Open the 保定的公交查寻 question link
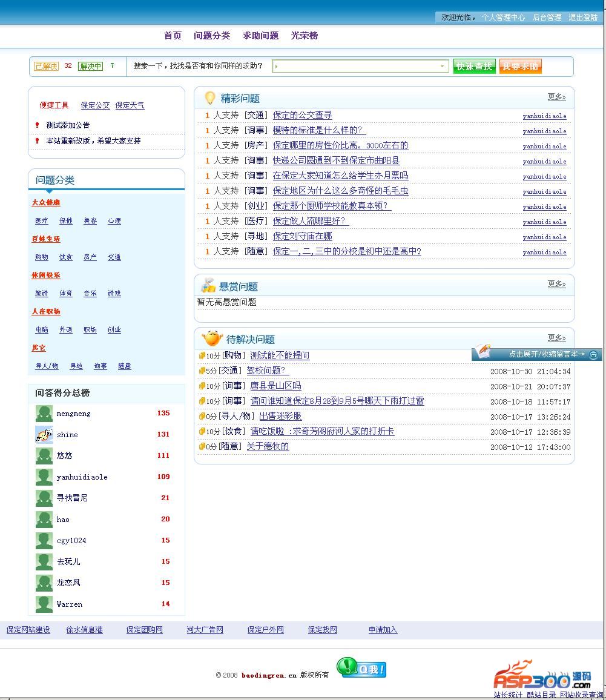This screenshot has width=606, height=700. (x=302, y=115)
